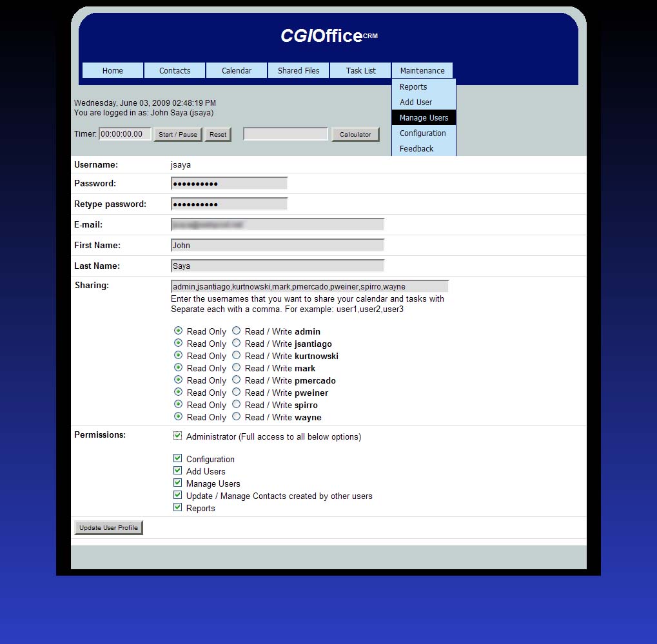Click the date and time text
Viewport: 657px width, 644px height.
pyautogui.click(x=145, y=102)
